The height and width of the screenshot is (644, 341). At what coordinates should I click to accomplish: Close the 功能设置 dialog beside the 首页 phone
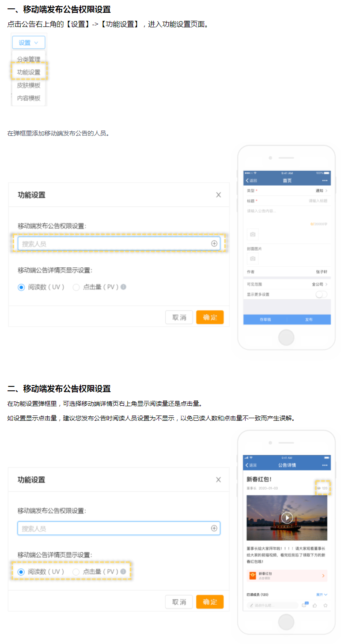tap(218, 195)
